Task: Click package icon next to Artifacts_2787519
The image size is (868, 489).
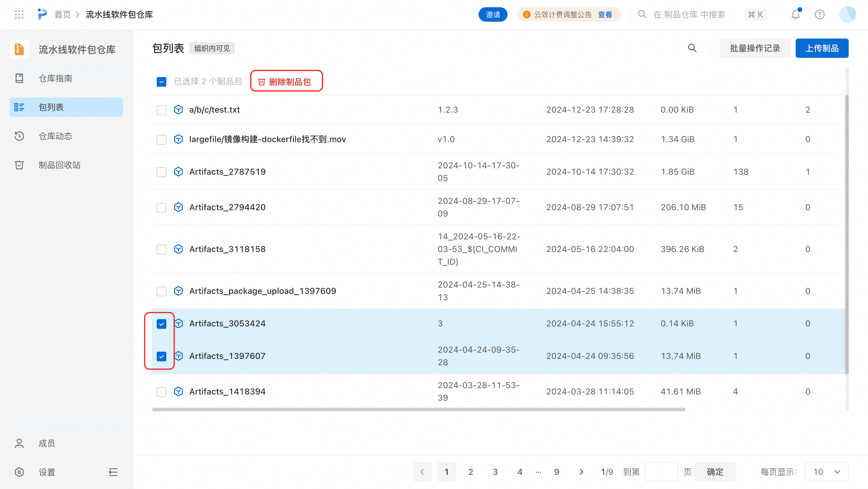Action: coord(178,172)
